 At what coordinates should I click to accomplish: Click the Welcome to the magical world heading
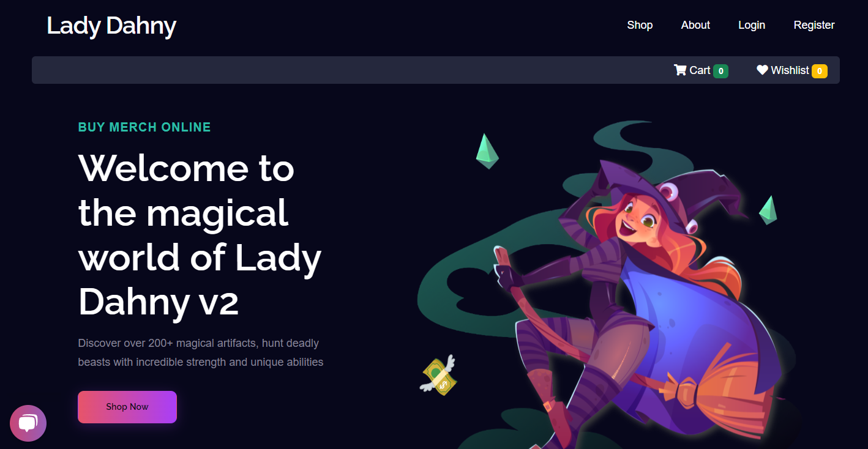[200, 234]
